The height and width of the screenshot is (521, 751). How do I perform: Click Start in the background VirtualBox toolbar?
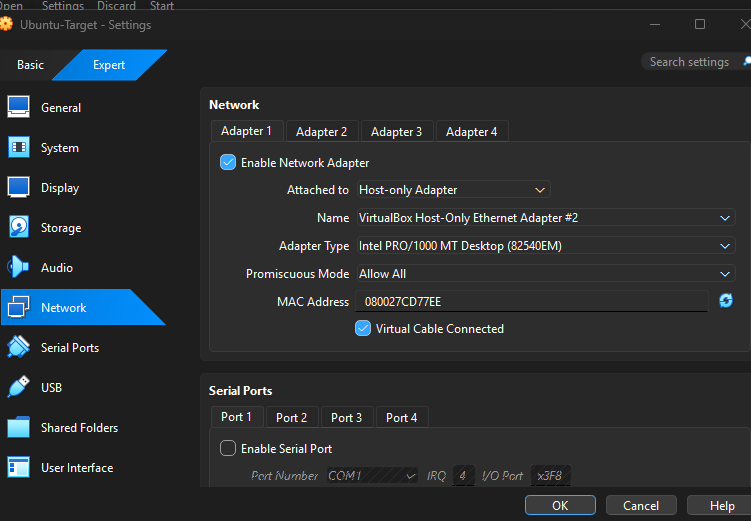[162, 5]
